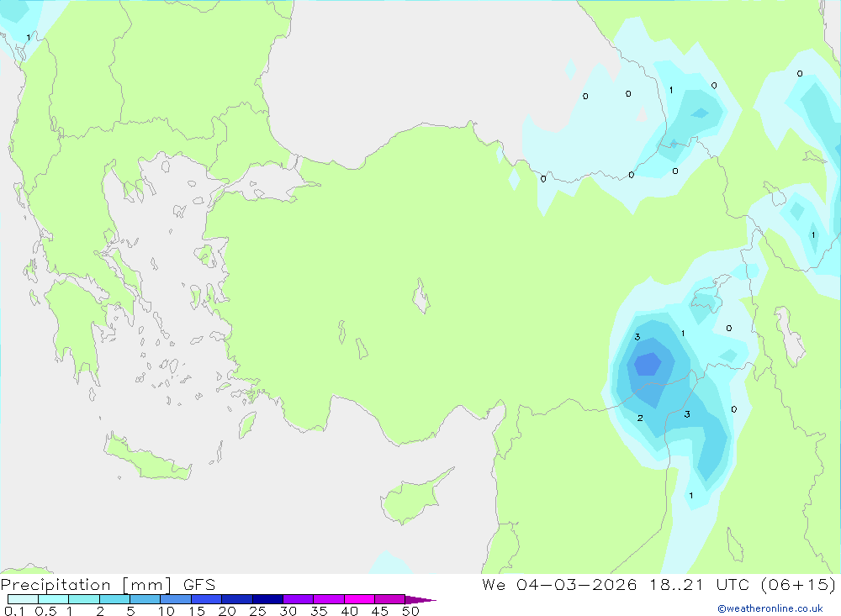Click the legend value "20"
This screenshot has width=841, height=616.
pyautogui.click(x=227, y=611)
